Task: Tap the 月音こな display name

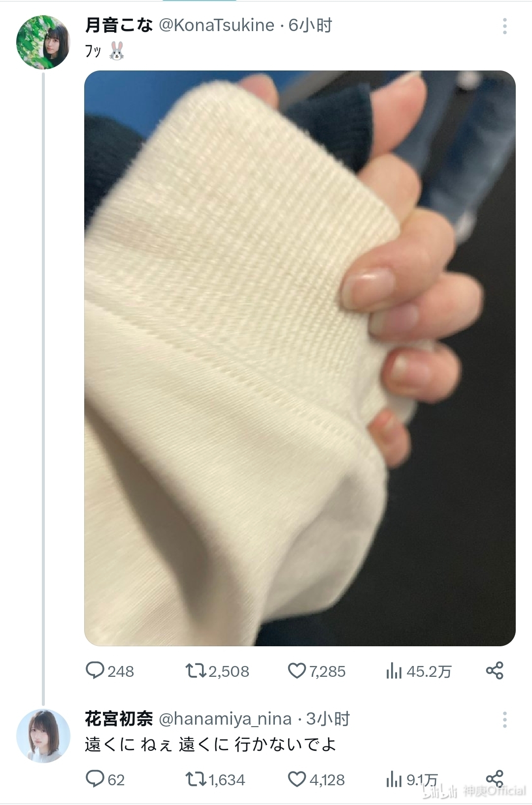Action: click(119, 25)
